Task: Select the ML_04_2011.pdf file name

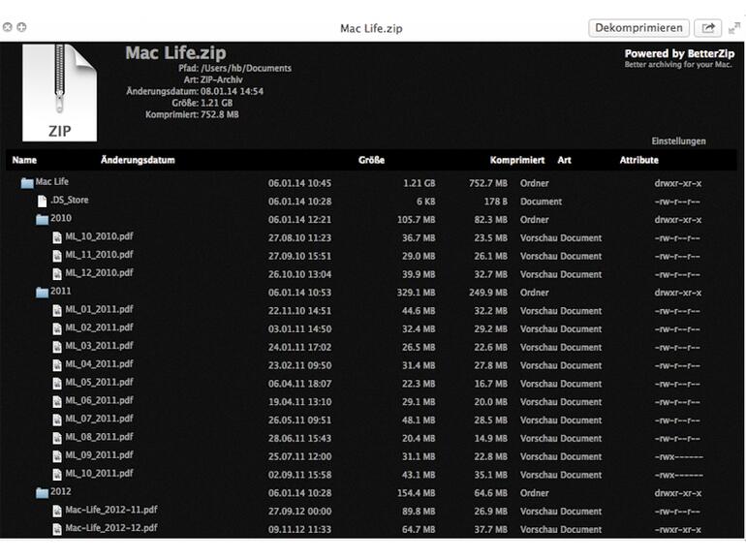Action: tap(99, 364)
